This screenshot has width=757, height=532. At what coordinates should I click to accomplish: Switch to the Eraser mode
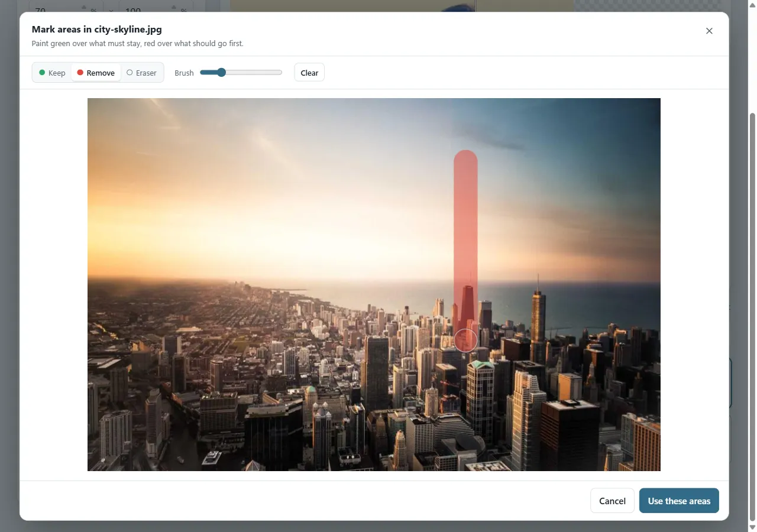click(x=142, y=73)
